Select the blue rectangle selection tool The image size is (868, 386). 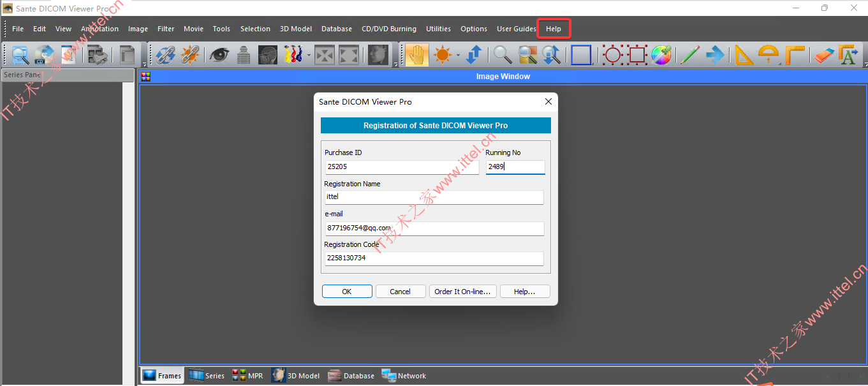pos(581,55)
